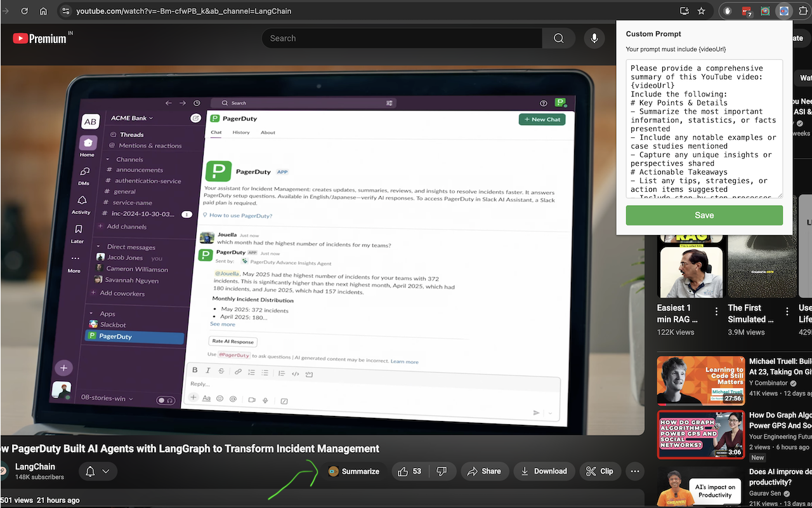
Task: Like the video with 53 likes
Action: pyautogui.click(x=410, y=471)
